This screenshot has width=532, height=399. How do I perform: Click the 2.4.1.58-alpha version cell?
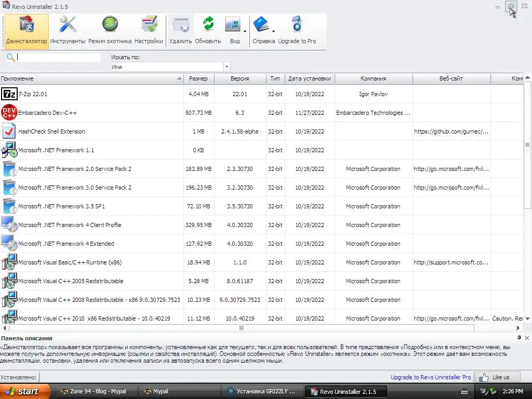240,131
